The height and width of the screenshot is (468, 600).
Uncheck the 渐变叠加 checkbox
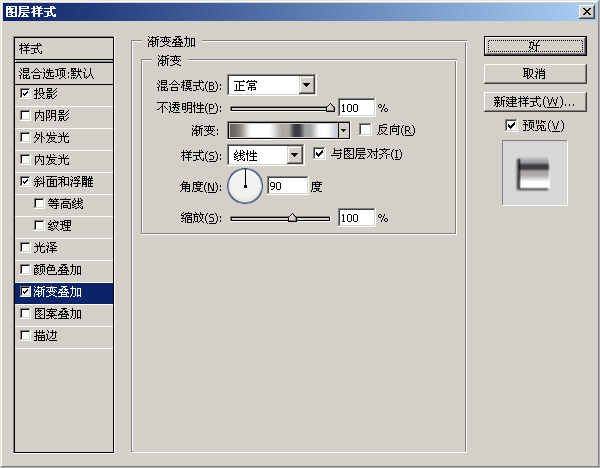pyautogui.click(x=25, y=292)
